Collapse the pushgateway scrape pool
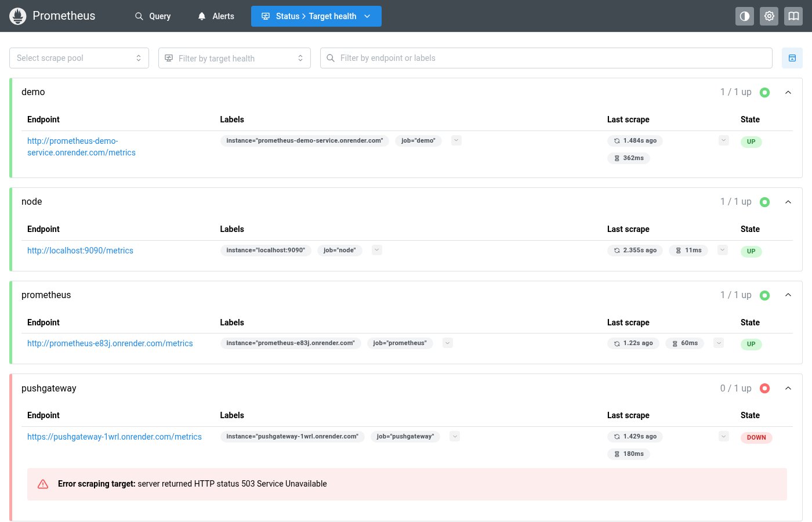 788,389
